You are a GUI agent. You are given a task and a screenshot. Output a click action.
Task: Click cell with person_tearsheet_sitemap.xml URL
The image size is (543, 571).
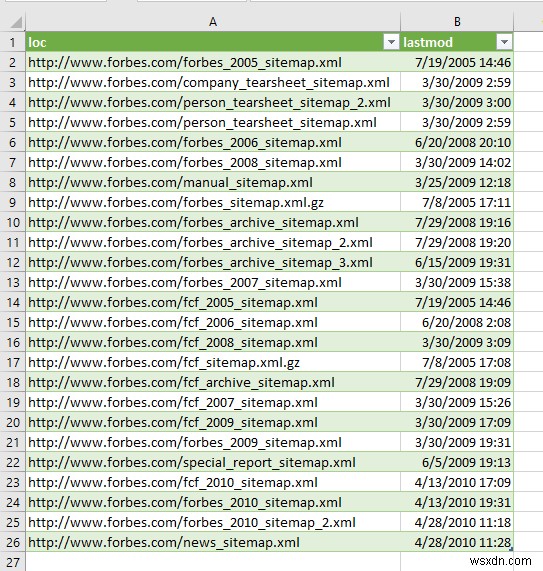213,122
